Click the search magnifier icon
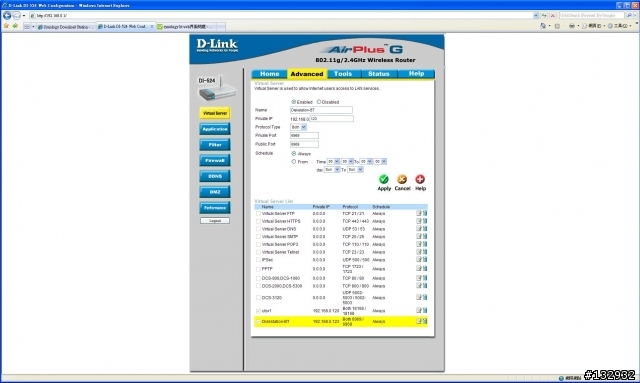Viewport: 640px width, 383px height. (629, 15)
